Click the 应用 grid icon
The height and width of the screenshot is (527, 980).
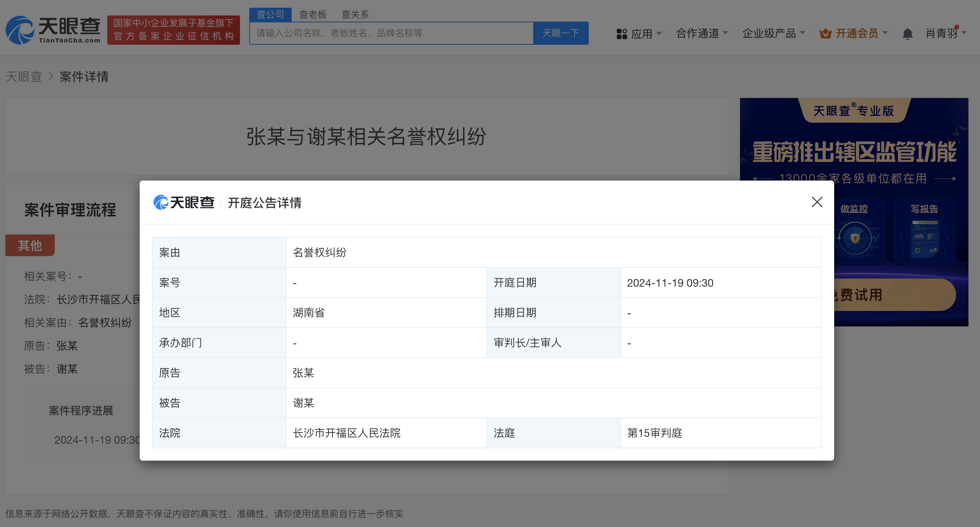(622, 34)
